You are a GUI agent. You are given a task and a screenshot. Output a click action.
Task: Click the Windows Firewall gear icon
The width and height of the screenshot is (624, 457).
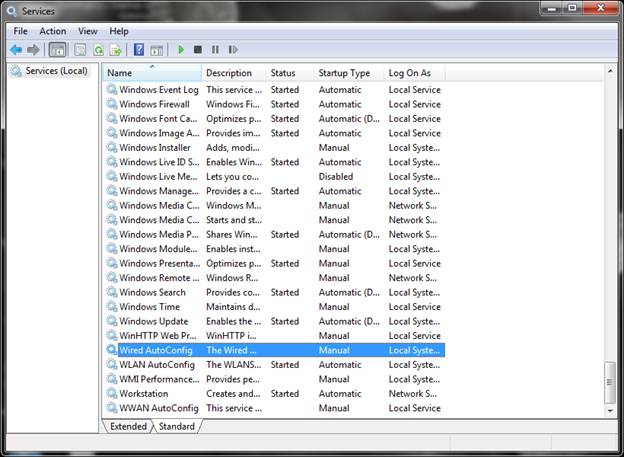click(x=112, y=104)
